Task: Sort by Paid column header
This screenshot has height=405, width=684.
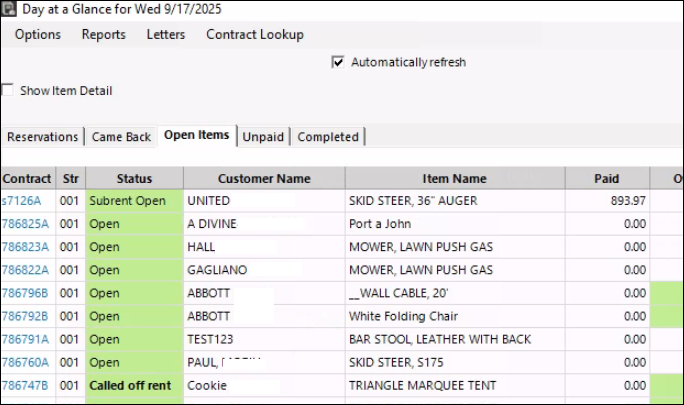Action: (606, 179)
